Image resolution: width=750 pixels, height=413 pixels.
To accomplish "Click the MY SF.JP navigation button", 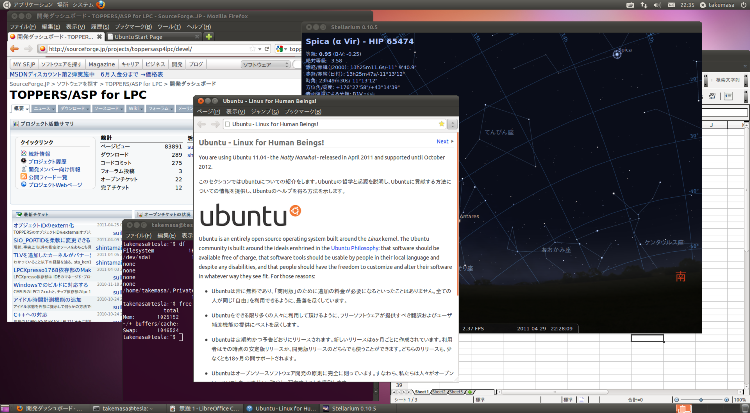I will 24,64.
